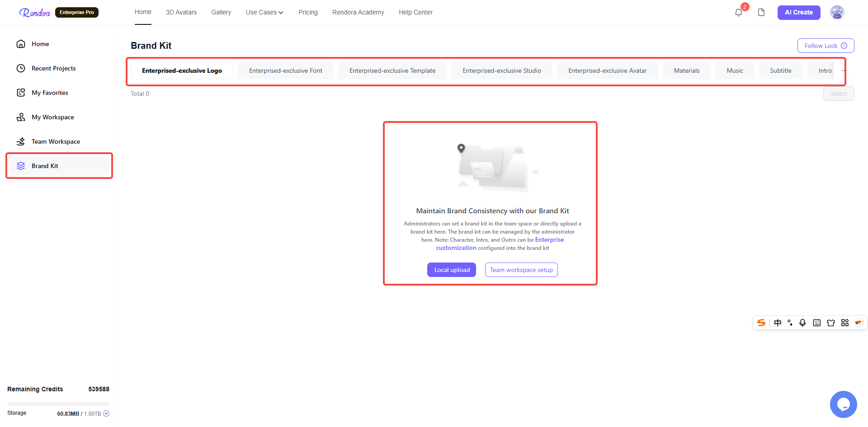Open the Pricing page

pos(308,12)
